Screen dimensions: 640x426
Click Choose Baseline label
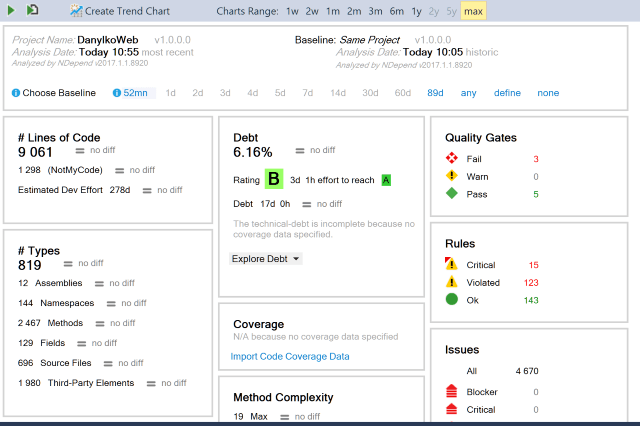(59, 93)
